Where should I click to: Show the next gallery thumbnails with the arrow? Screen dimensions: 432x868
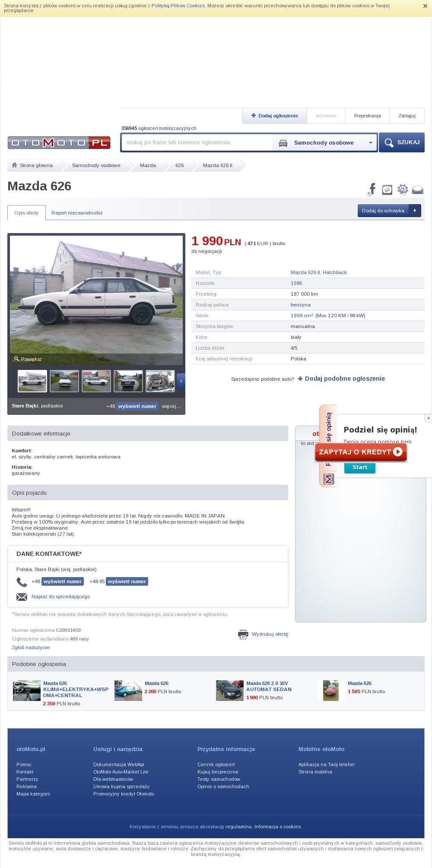pyautogui.click(x=181, y=381)
